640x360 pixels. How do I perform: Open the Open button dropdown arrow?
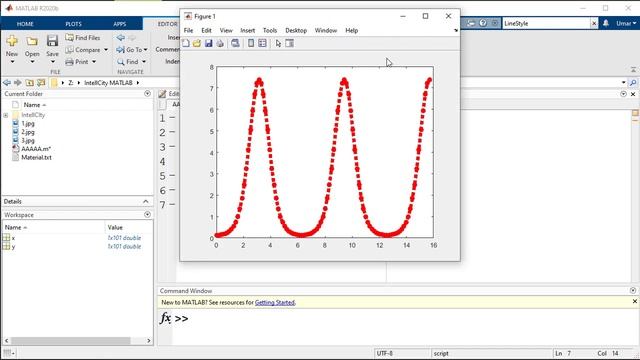click(32, 62)
